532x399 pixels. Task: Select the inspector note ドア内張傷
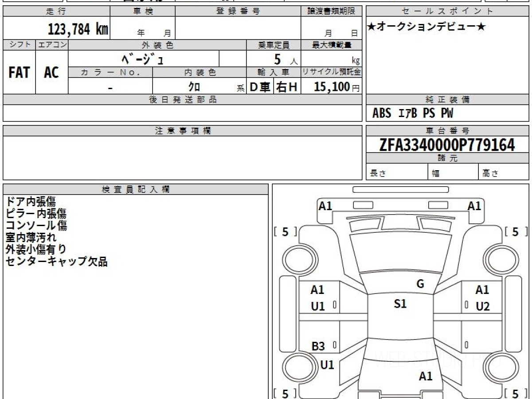pyautogui.click(x=31, y=202)
